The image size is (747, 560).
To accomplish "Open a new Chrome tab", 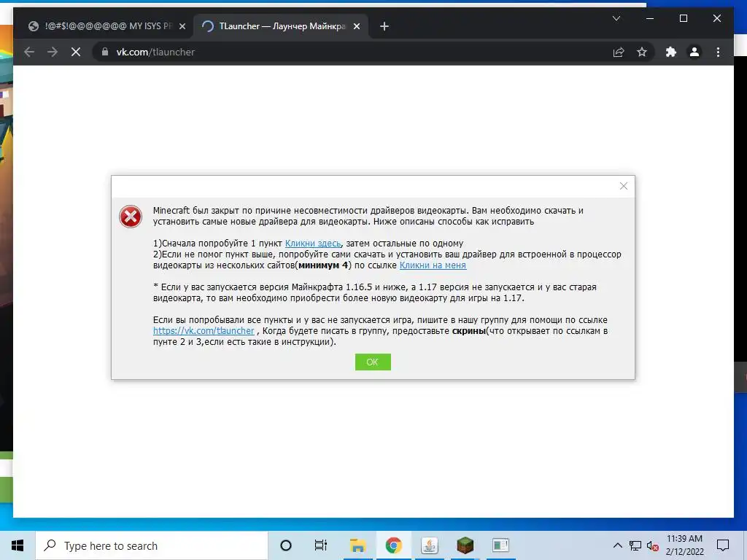I will pos(384,27).
